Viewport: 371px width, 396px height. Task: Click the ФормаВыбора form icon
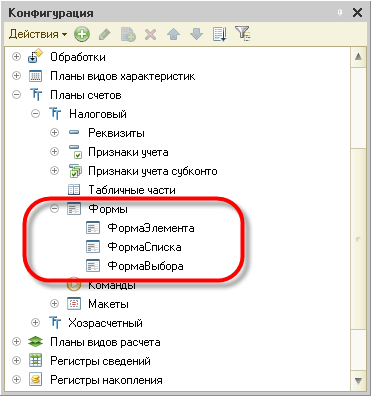coord(93,266)
